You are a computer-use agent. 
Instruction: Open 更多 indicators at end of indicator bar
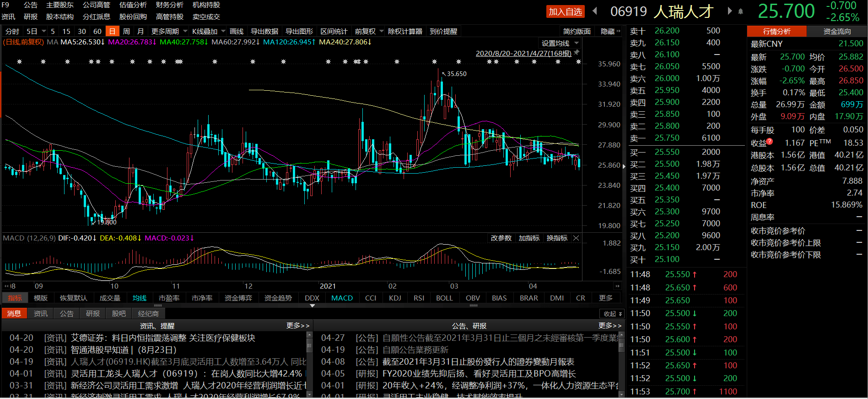click(x=605, y=298)
